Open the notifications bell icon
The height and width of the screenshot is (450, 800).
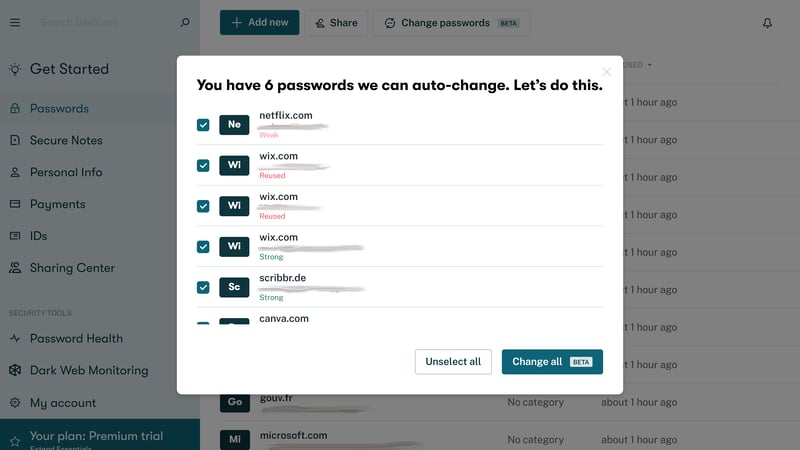[x=767, y=23]
